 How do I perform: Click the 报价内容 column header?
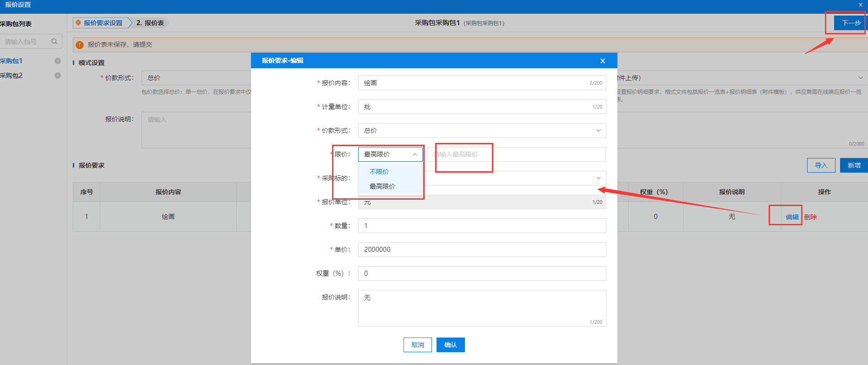pyautogui.click(x=168, y=192)
